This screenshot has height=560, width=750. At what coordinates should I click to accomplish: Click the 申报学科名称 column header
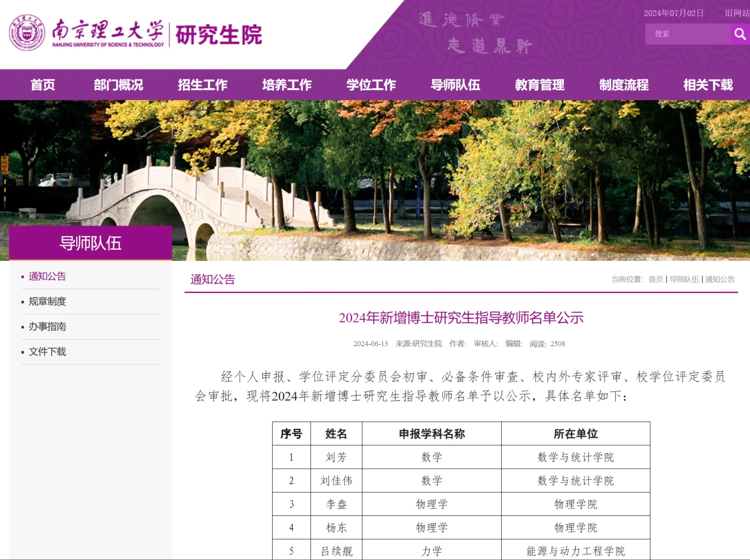click(432, 434)
